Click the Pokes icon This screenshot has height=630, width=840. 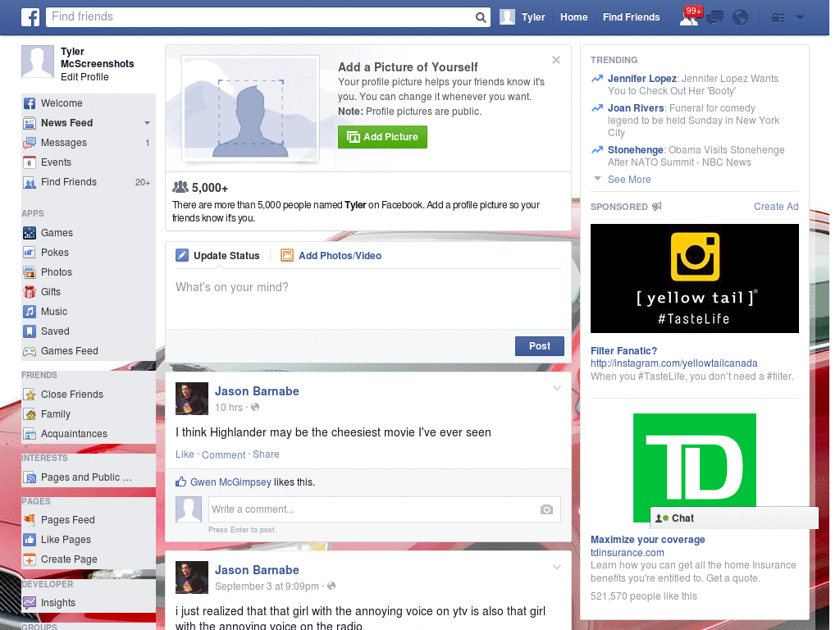pyautogui.click(x=30, y=253)
